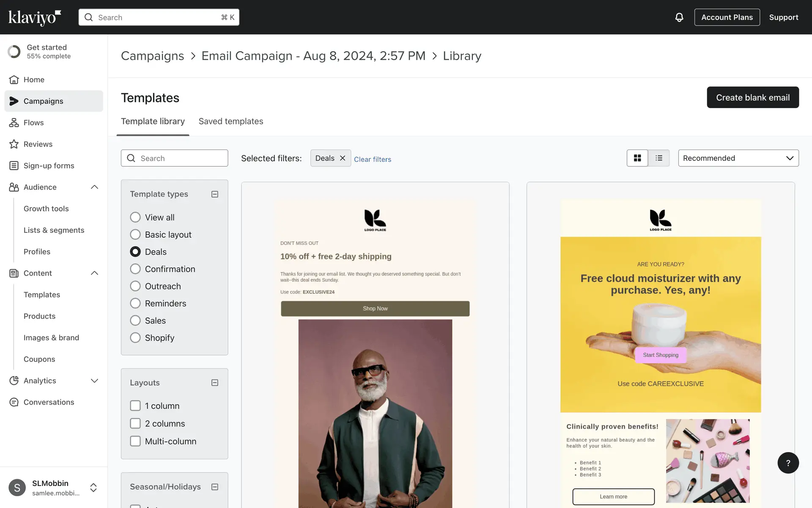Open Flows from sidebar icon
This screenshot has height=508, width=812.
point(14,123)
